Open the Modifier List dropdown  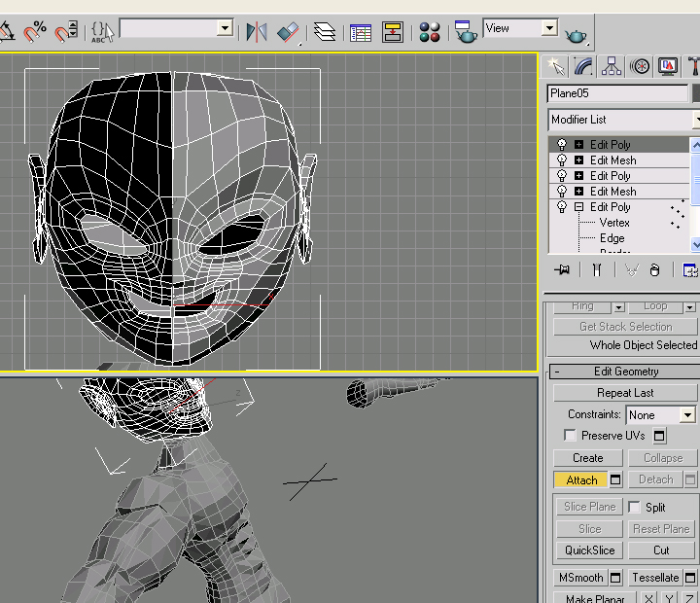(x=623, y=120)
